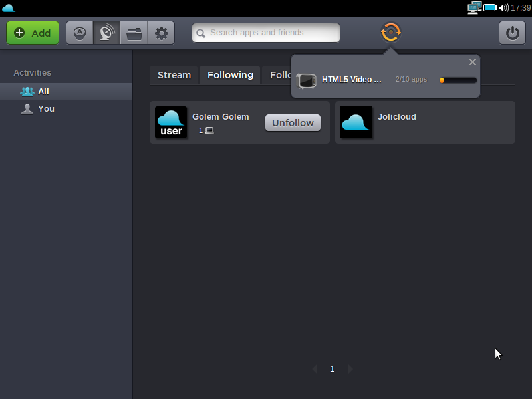Click the app sync progress bar
This screenshot has width=532, height=399.
point(458,80)
